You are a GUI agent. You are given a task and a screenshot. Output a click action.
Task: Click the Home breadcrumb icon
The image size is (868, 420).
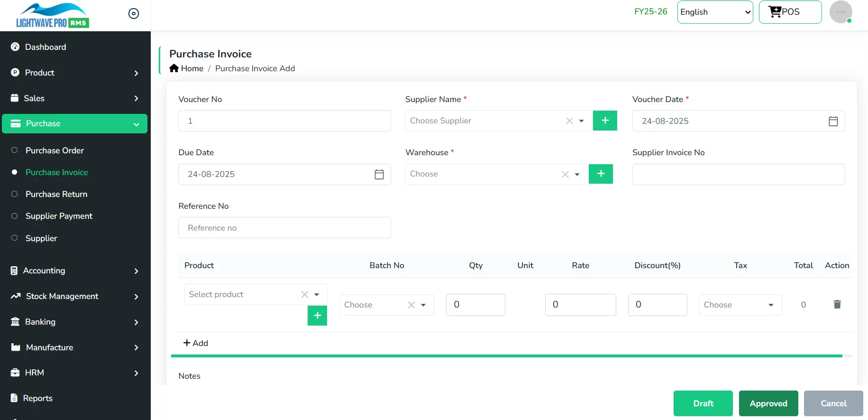tap(174, 68)
